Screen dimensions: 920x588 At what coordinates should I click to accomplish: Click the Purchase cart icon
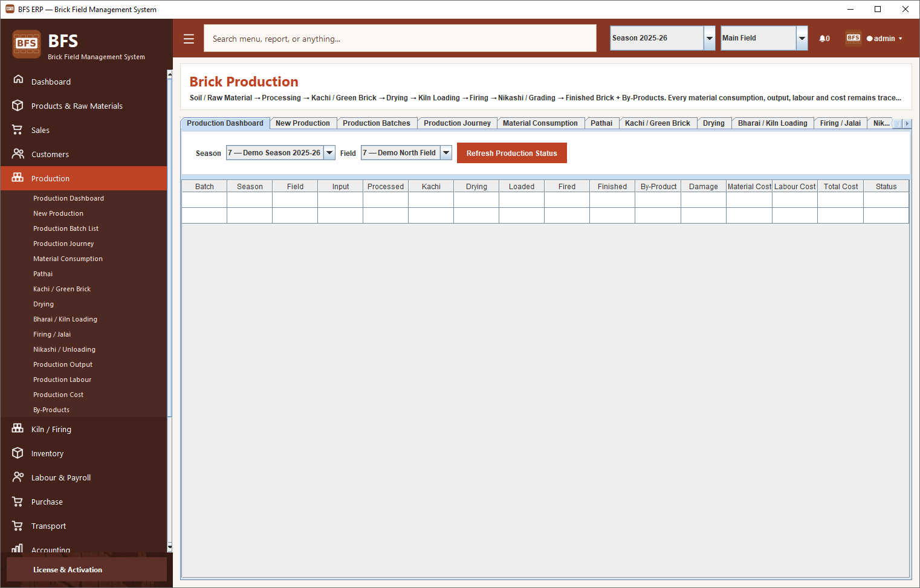pyautogui.click(x=18, y=502)
